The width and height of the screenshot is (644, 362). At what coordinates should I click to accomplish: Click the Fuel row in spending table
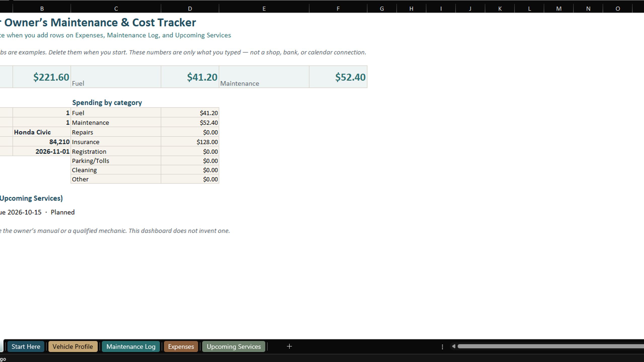click(145, 113)
